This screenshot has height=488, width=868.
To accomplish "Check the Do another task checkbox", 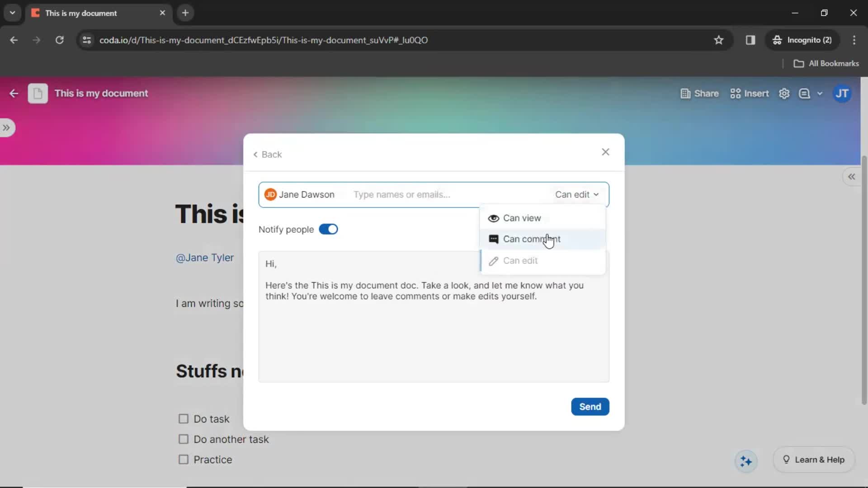I will 183,439.
